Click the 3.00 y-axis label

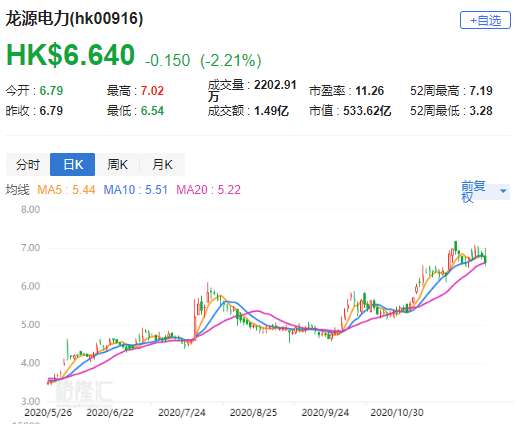[x=30, y=401]
